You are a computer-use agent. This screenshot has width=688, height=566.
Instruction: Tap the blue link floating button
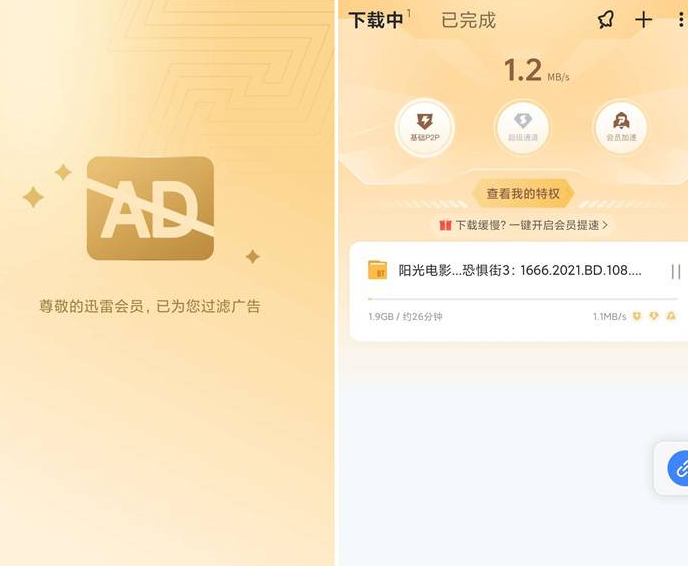[679, 468]
